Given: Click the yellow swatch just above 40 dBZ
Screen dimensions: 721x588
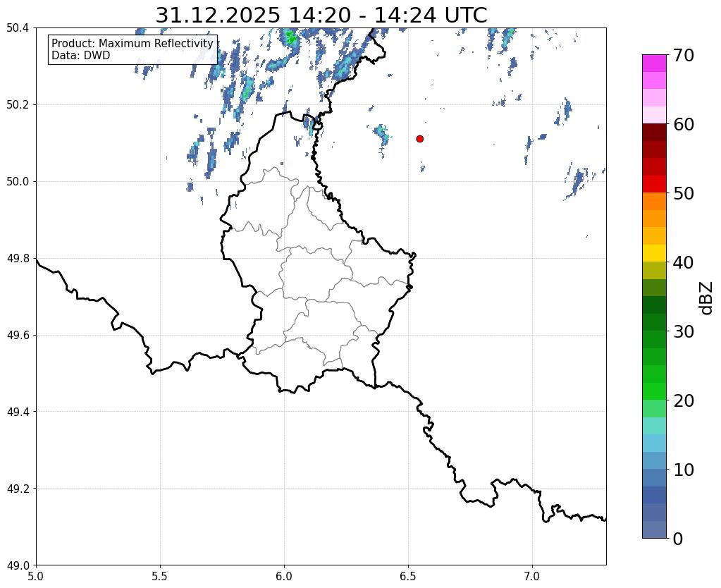Looking at the screenshot, I should coord(654,254).
